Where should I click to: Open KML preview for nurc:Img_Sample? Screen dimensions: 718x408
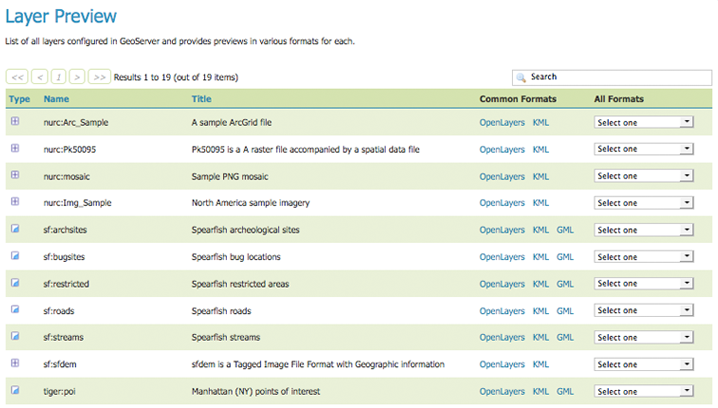coord(541,203)
